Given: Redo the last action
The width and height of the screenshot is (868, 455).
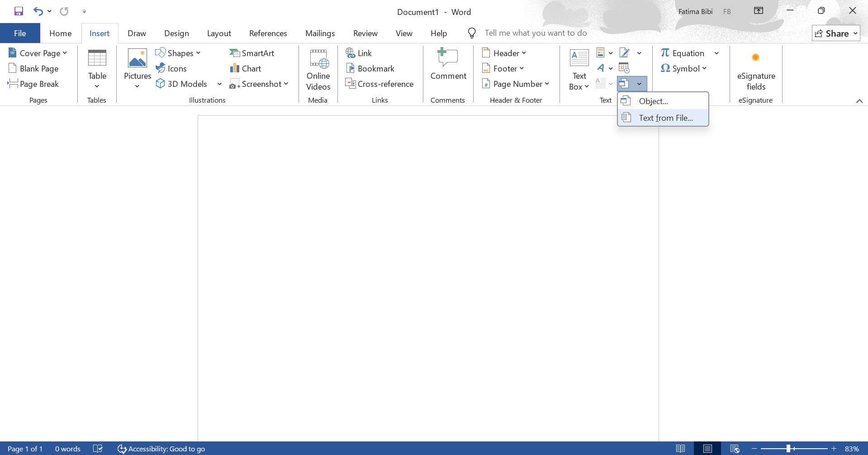Looking at the screenshot, I should pyautogui.click(x=64, y=11).
